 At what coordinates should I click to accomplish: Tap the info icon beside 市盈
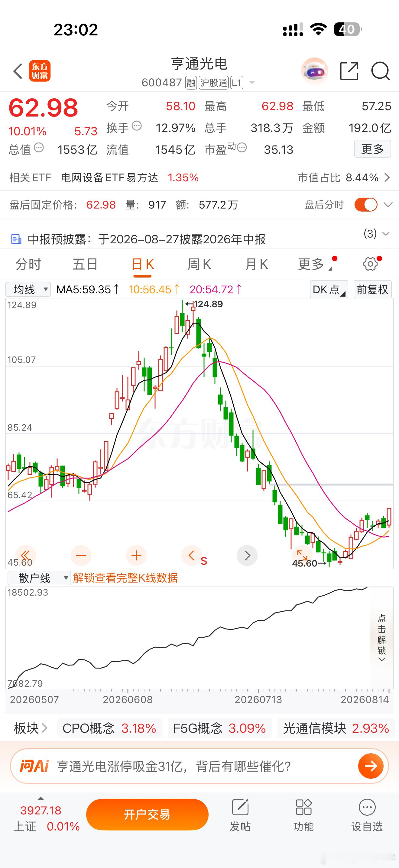pos(242,147)
